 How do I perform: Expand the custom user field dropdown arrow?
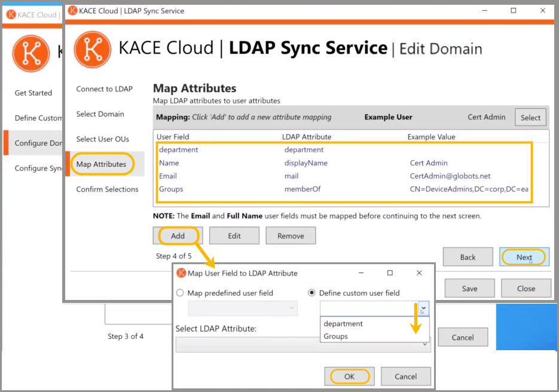point(424,308)
